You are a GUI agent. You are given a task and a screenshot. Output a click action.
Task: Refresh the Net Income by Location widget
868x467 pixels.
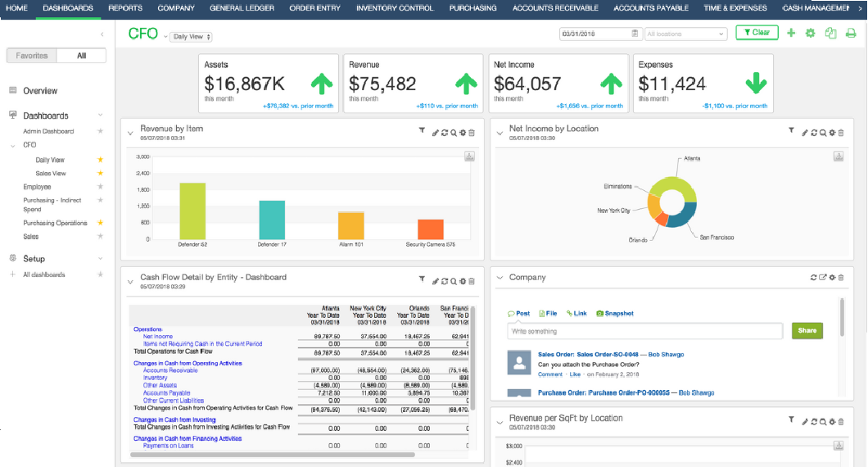[814, 133]
